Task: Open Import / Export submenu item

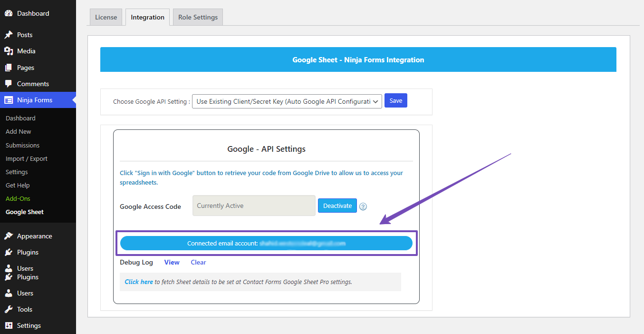Action: coord(27,158)
